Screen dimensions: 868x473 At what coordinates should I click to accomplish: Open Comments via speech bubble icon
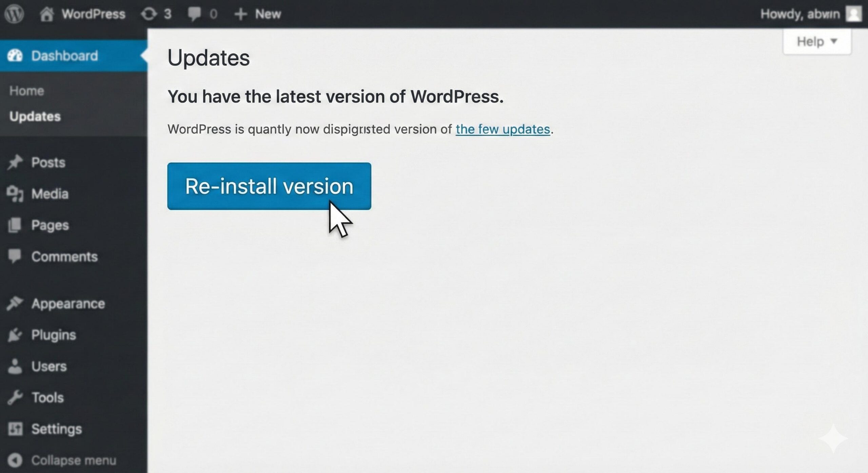click(x=15, y=256)
